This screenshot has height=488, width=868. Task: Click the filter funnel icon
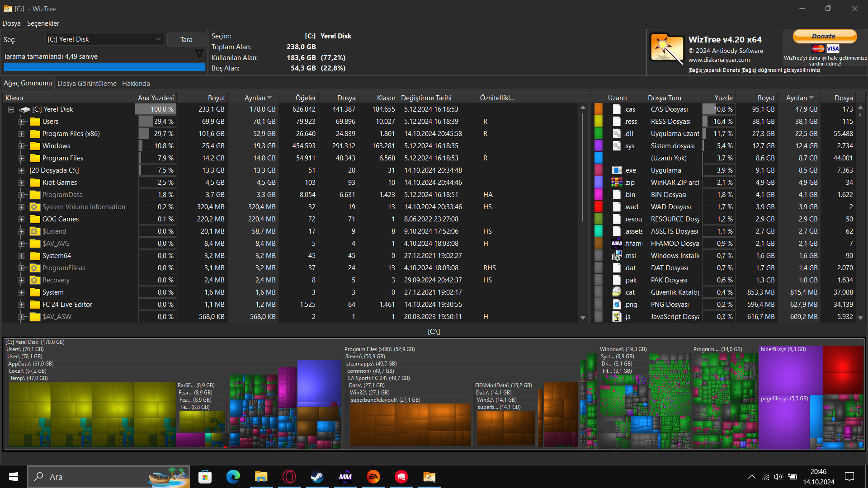coord(199,54)
